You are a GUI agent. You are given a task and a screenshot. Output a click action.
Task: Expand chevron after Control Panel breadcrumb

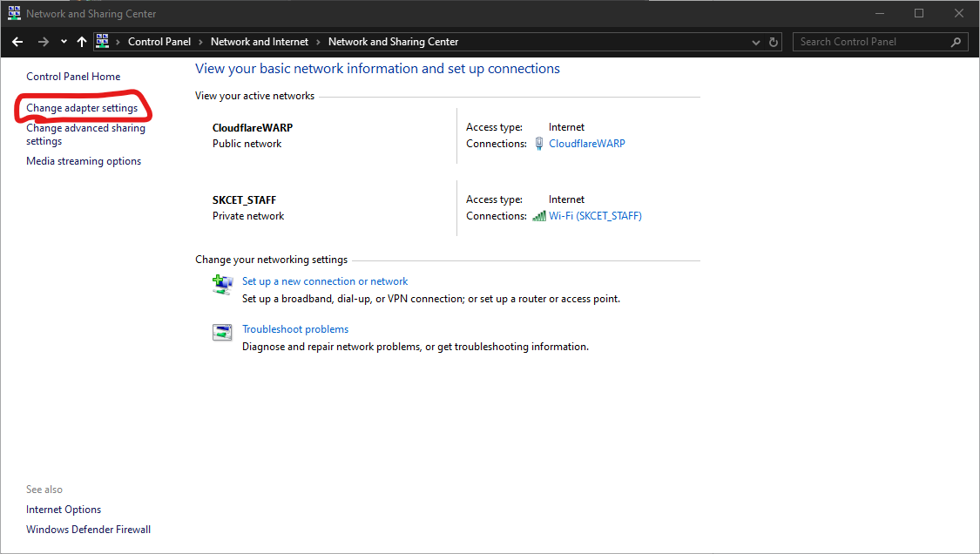click(x=200, y=42)
